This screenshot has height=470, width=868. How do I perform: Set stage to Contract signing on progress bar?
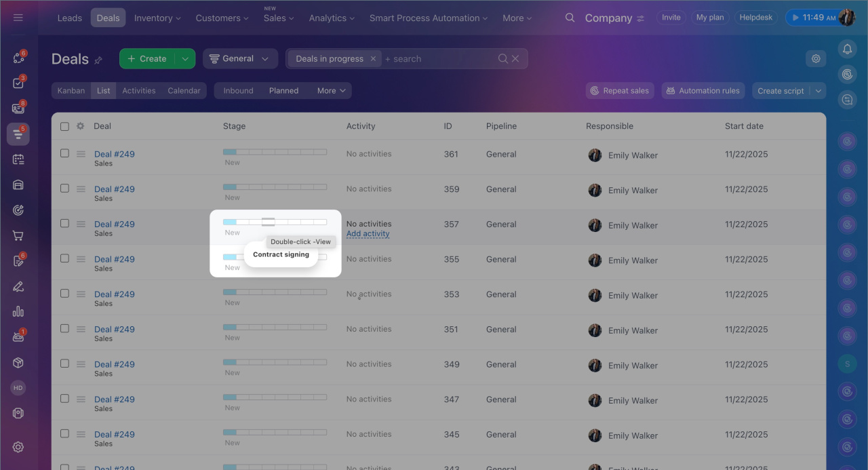[x=268, y=222]
